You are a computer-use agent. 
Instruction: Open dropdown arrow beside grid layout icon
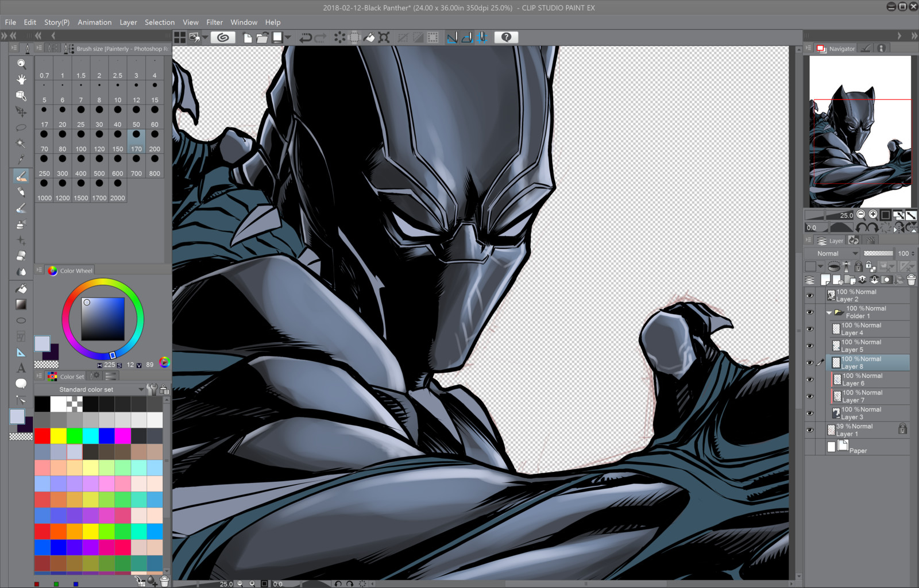pyautogui.click(x=205, y=37)
